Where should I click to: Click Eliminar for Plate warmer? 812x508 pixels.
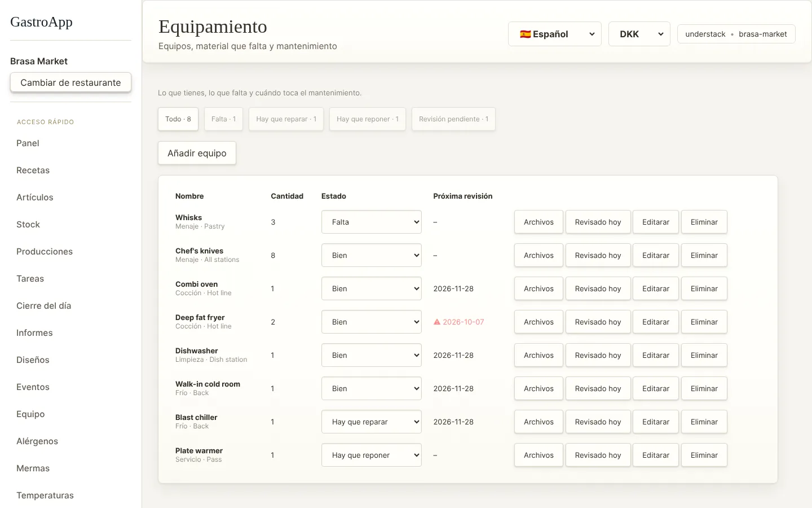click(x=704, y=455)
